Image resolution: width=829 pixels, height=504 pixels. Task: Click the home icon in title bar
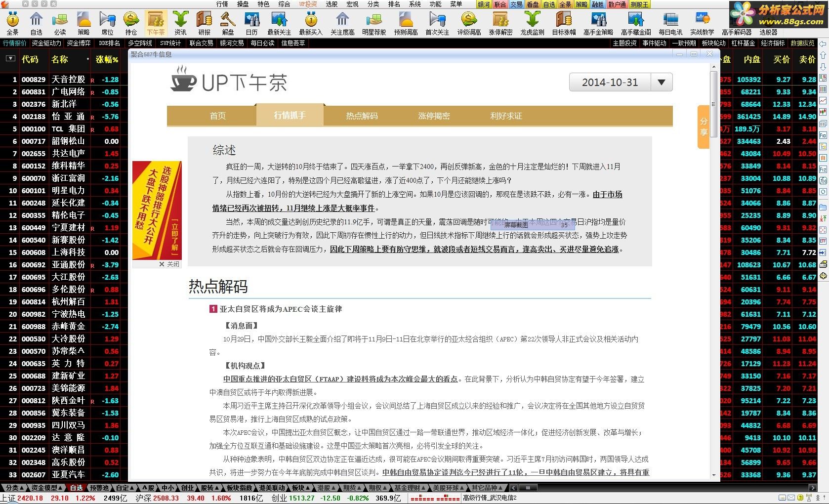tap(26, 4)
